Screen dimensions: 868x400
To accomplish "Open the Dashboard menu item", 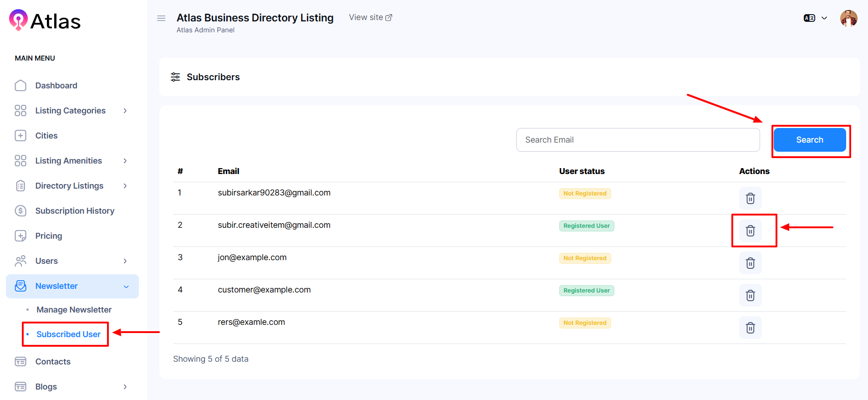I will click(x=56, y=86).
